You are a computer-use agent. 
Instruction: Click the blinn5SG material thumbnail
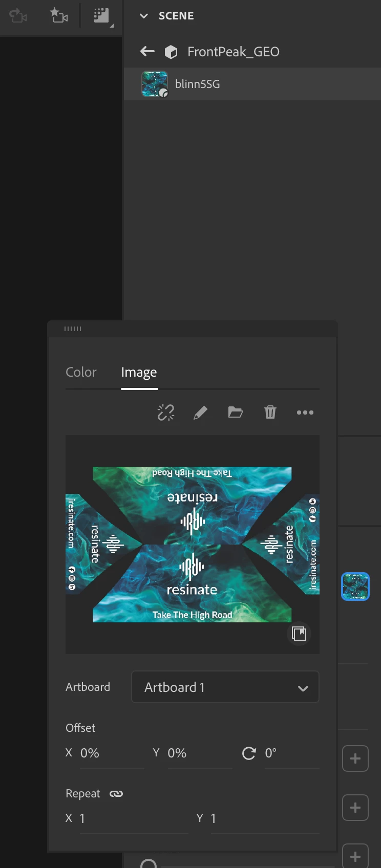click(155, 84)
